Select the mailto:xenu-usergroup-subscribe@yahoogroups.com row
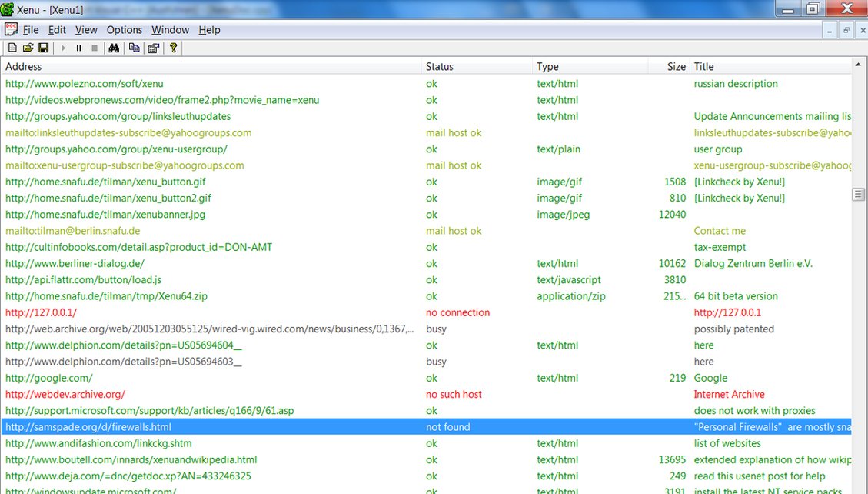 (x=426, y=165)
